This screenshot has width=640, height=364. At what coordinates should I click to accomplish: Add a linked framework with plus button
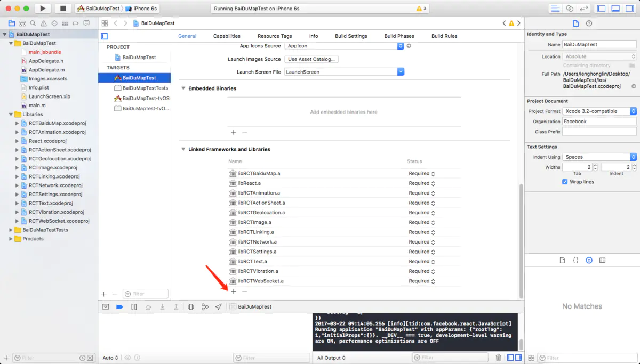pyautogui.click(x=234, y=292)
